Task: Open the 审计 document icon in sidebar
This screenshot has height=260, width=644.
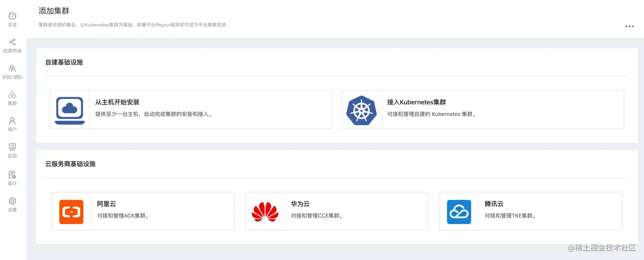Action: click(12, 175)
